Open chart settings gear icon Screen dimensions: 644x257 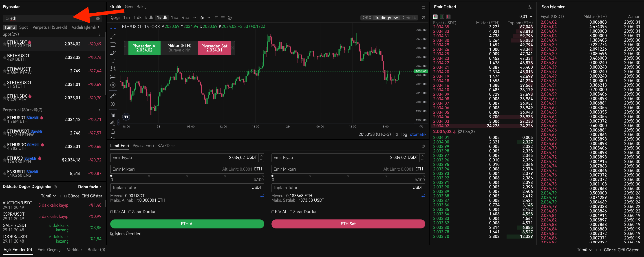pyautogui.click(x=230, y=18)
